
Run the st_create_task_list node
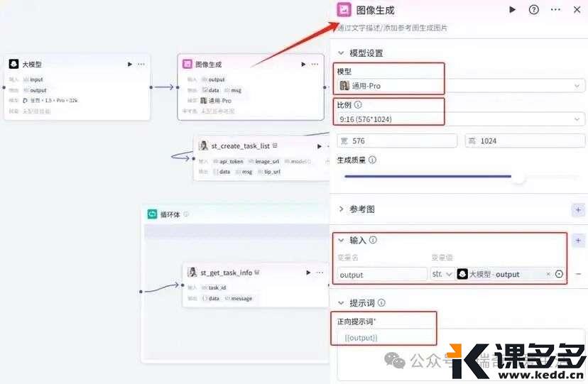click(x=319, y=146)
